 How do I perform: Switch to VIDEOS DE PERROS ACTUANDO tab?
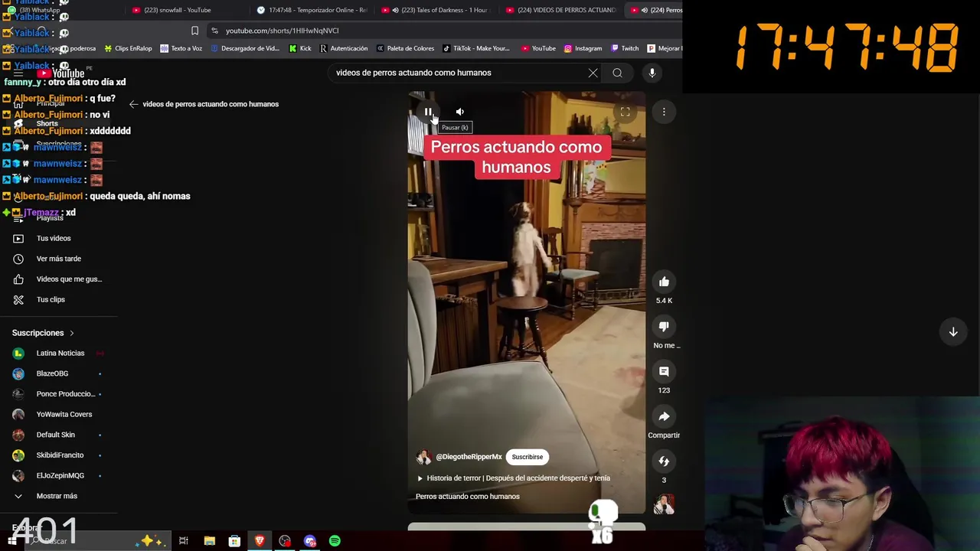coord(561,10)
